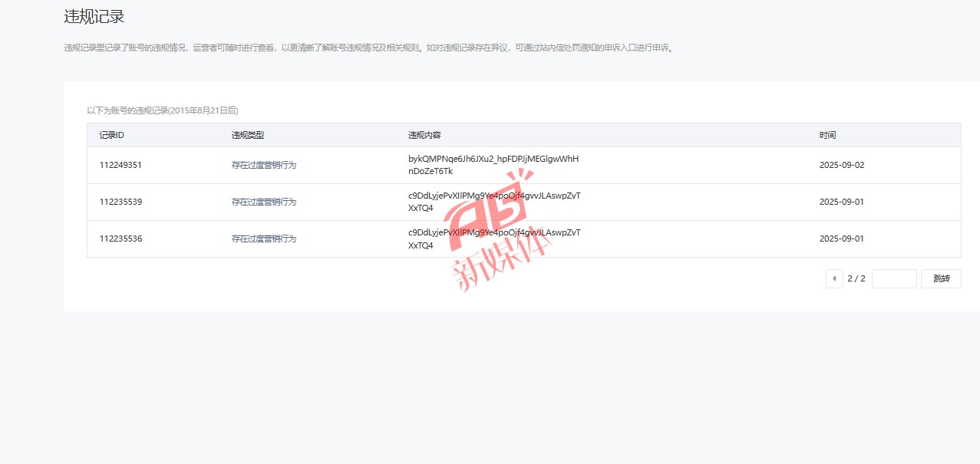Click the 2025-09-02 date cell
Viewport: 980px width, 464px height.
pos(841,166)
